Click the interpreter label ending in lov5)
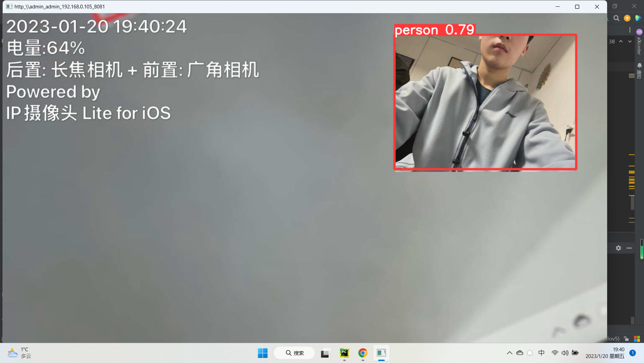Viewport: 644px width, 363px height. [x=613, y=338]
